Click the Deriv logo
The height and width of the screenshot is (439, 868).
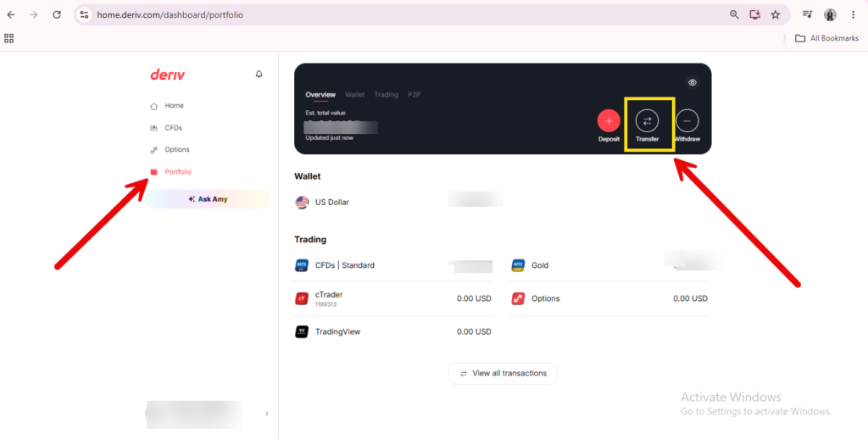[x=167, y=75]
